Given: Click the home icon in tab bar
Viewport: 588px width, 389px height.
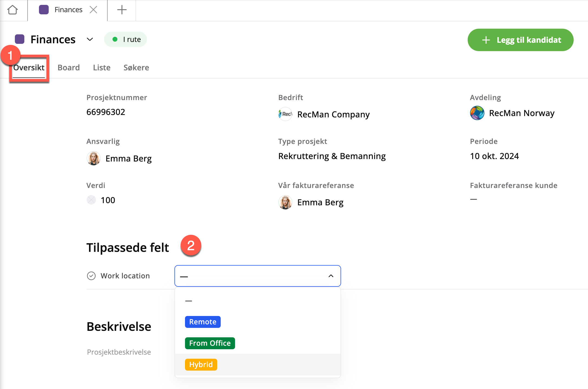Looking at the screenshot, I should click(13, 10).
